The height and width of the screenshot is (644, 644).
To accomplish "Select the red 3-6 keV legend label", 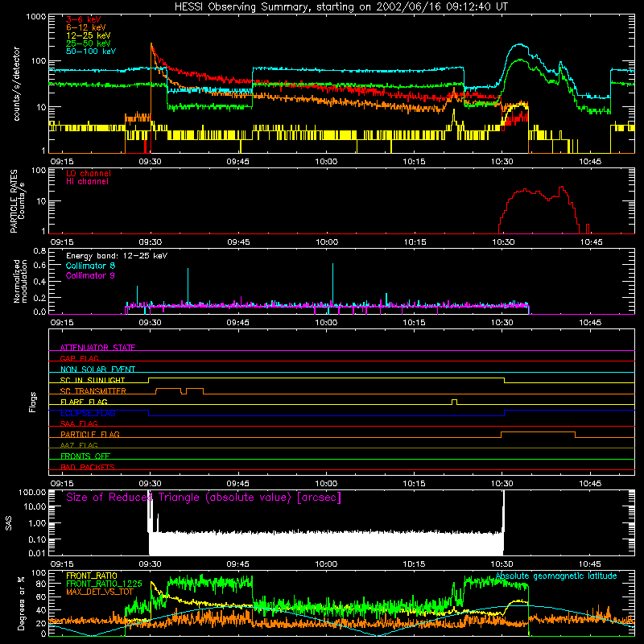I will click(84, 19).
